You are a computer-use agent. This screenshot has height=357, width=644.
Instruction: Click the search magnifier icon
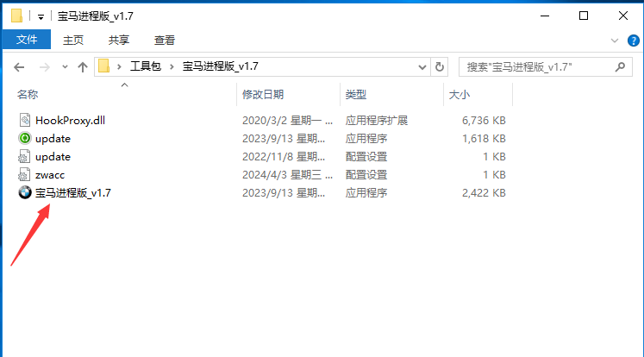(620, 66)
